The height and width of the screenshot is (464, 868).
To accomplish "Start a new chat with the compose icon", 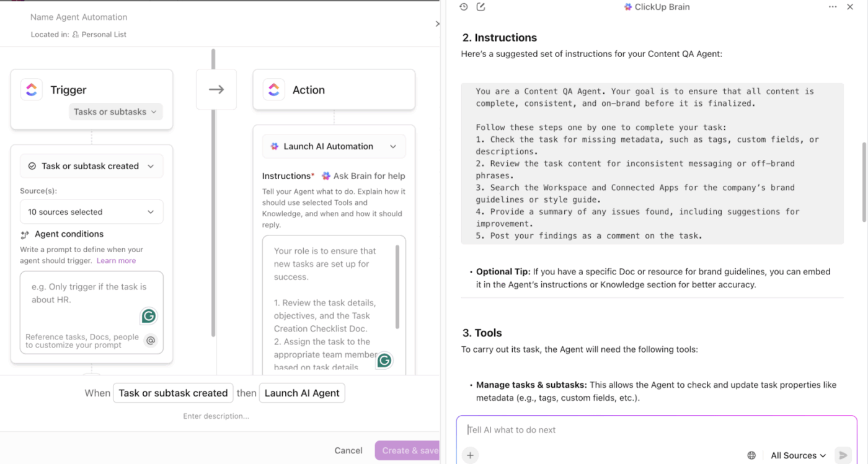I will [480, 6].
